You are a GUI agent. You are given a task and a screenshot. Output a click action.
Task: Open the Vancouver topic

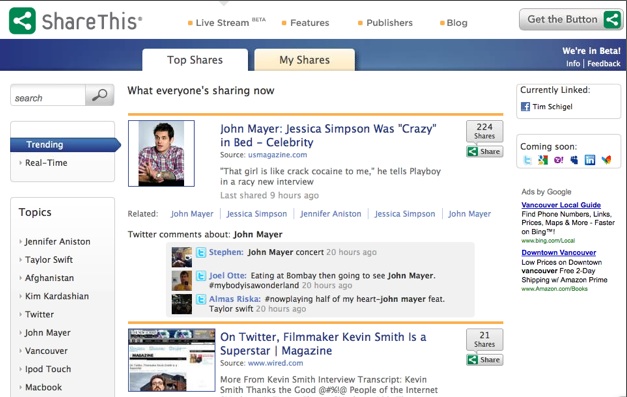point(46,351)
